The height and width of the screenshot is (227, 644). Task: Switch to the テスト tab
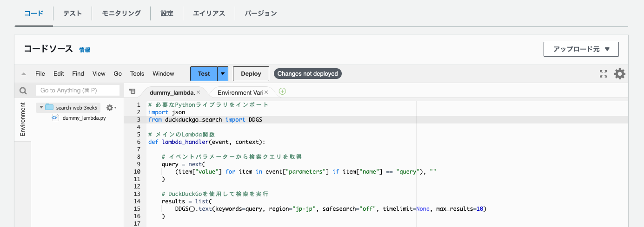[73, 13]
